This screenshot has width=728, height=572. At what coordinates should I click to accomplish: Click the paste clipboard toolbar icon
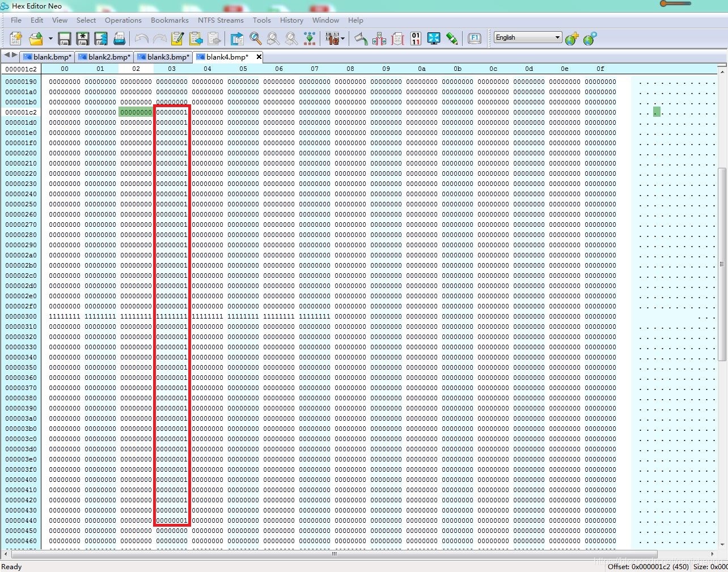click(x=214, y=39)
